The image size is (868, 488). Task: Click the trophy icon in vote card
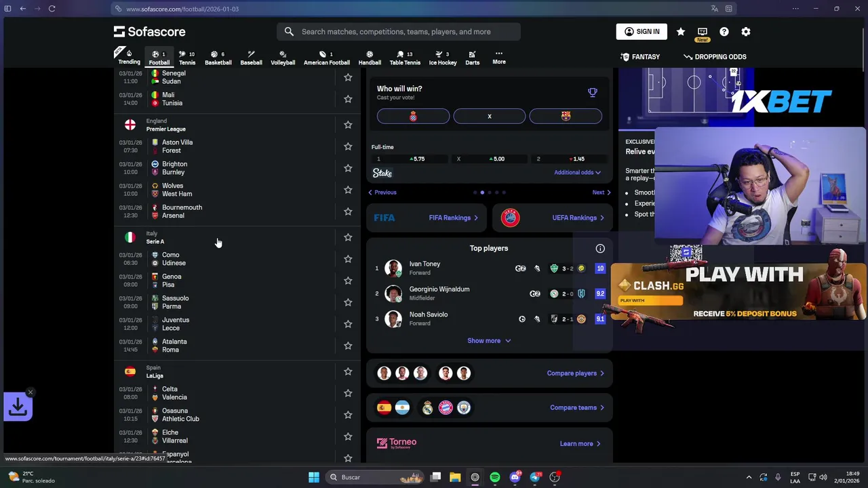tap(593, 92)
